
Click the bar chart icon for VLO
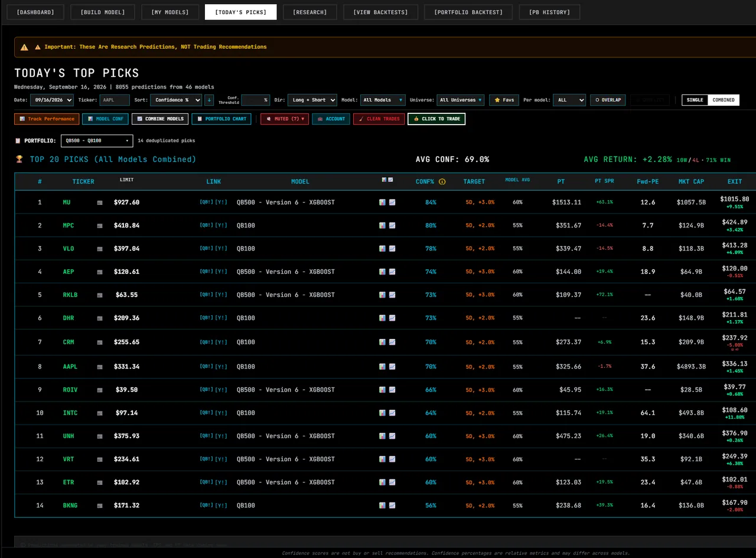point(382,249)
